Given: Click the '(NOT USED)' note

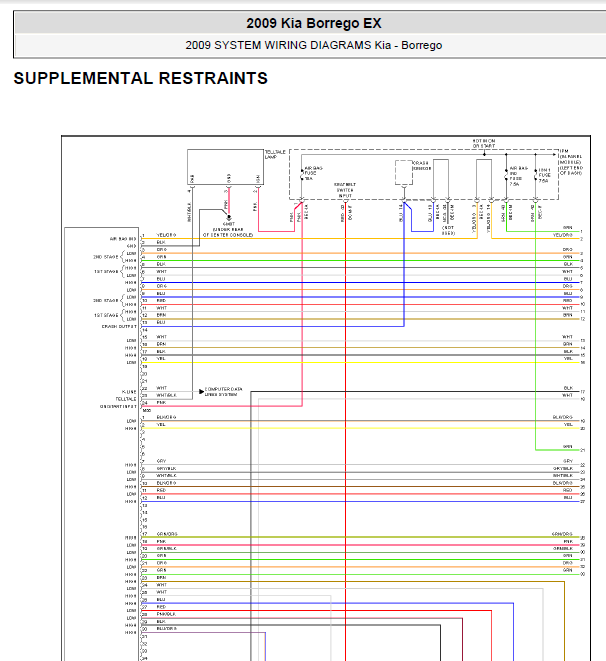Looking at the screenshot, I should pos(448,230).
